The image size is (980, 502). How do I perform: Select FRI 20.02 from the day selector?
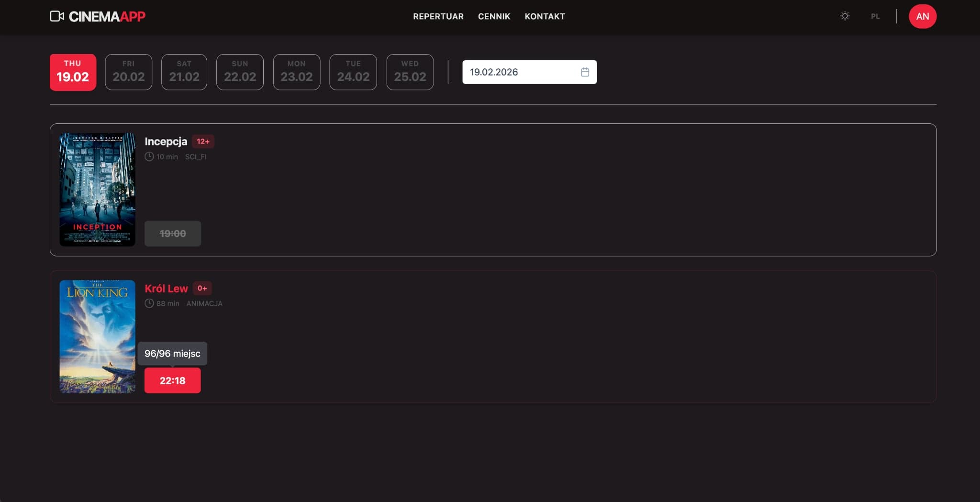[x=128, y=72]
